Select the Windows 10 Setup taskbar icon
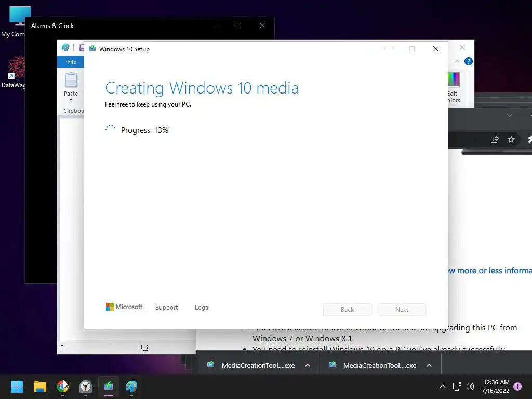 point(109,386)
